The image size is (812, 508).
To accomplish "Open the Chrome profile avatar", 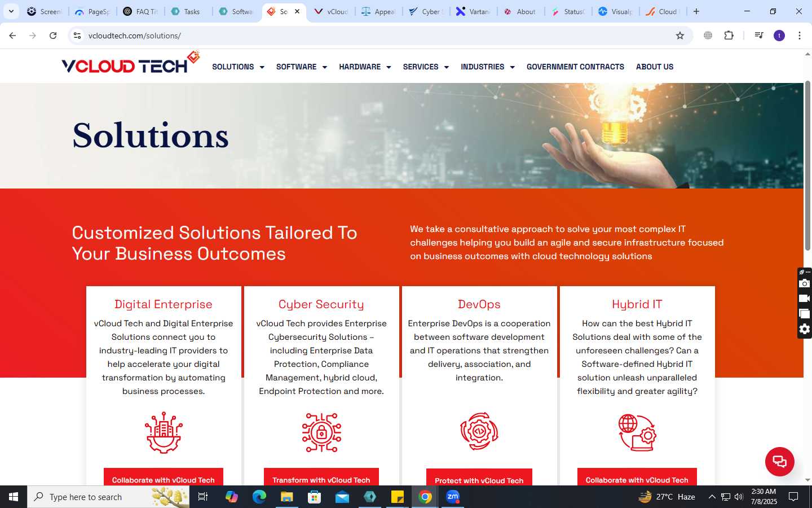I will 779,36.
